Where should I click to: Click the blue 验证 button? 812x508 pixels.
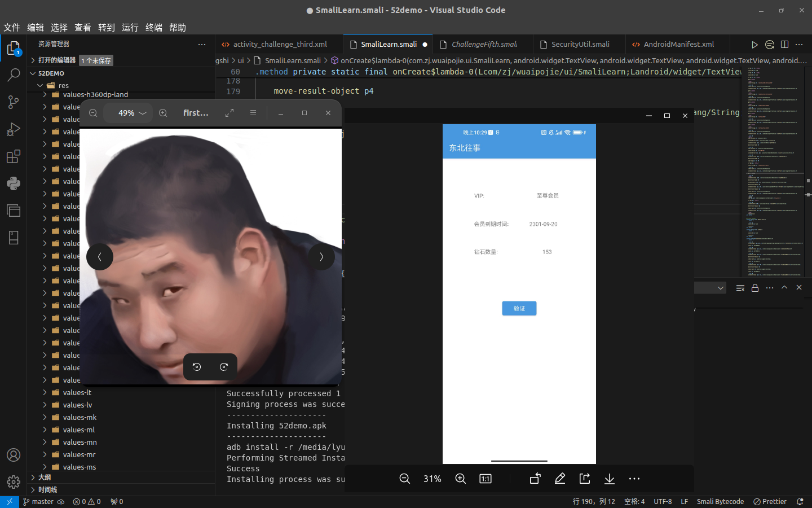point(519,308)
